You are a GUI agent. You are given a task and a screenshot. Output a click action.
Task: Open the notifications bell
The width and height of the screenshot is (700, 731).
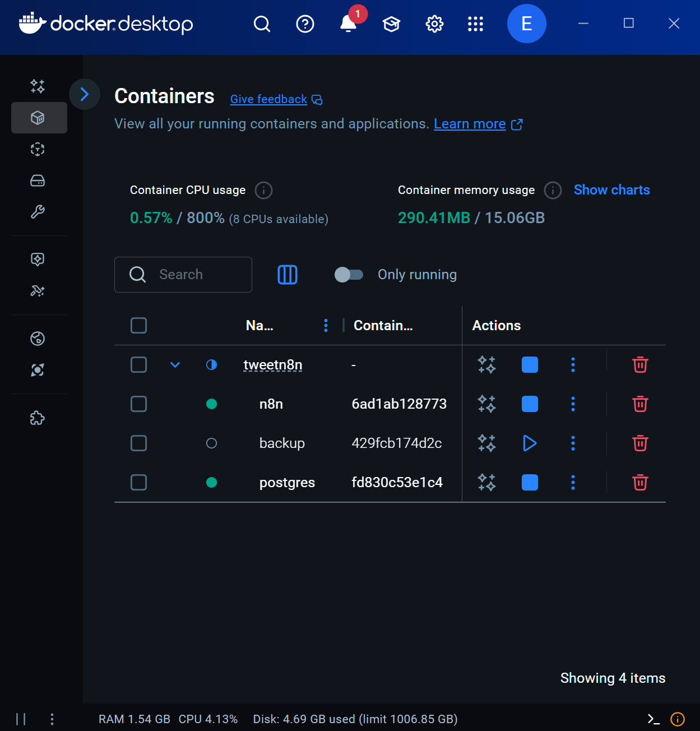point(348,24)
